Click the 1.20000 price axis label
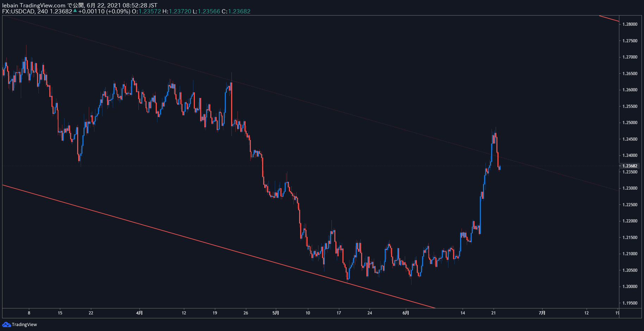 click(630, 287)
